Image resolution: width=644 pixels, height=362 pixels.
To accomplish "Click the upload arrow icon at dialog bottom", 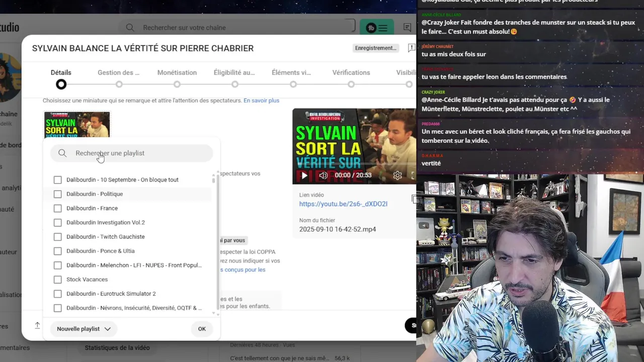I will [x=37, y=326].
